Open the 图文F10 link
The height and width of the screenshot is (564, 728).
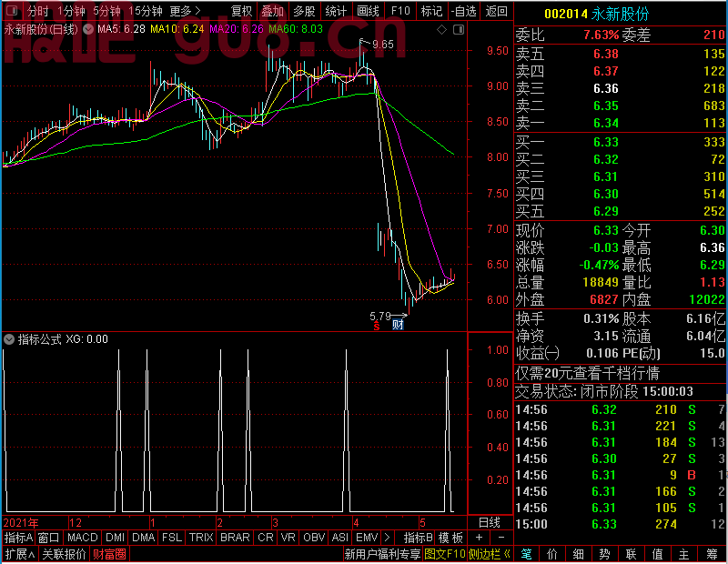444,554
